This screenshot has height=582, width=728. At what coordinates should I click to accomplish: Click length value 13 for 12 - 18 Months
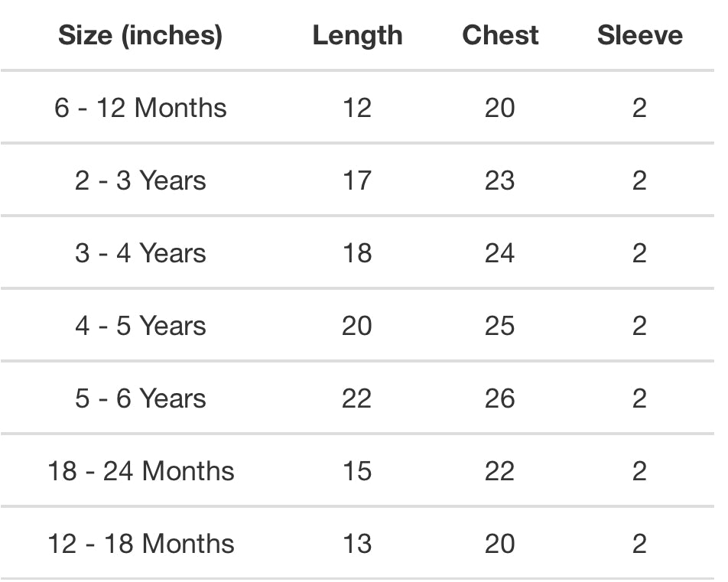click(357, 544)
